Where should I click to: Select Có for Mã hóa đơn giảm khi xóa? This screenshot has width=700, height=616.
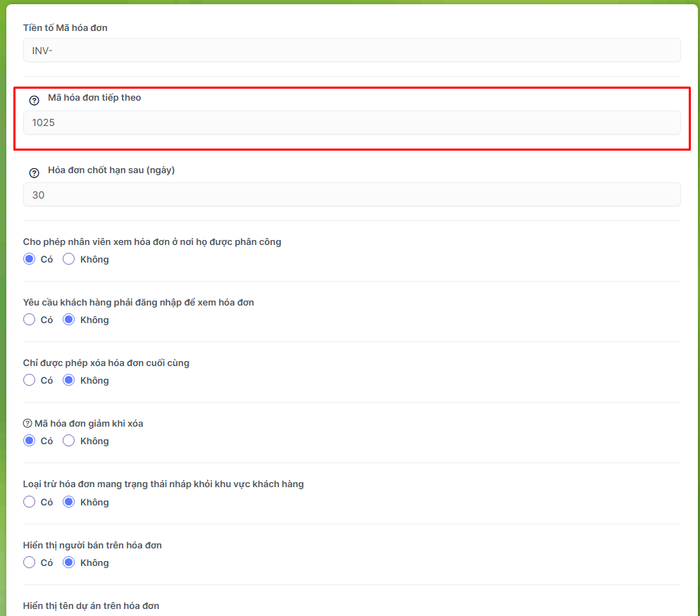coord(30,441)
